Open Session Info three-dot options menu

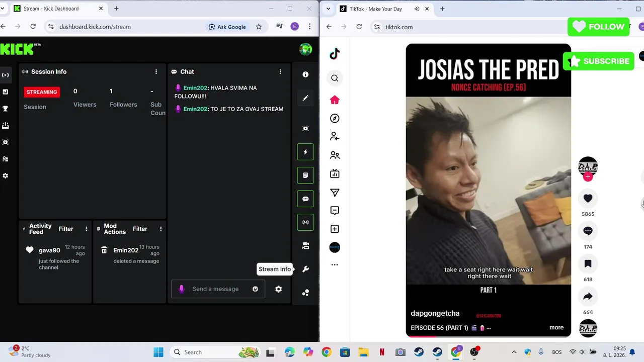pos(156,72)
